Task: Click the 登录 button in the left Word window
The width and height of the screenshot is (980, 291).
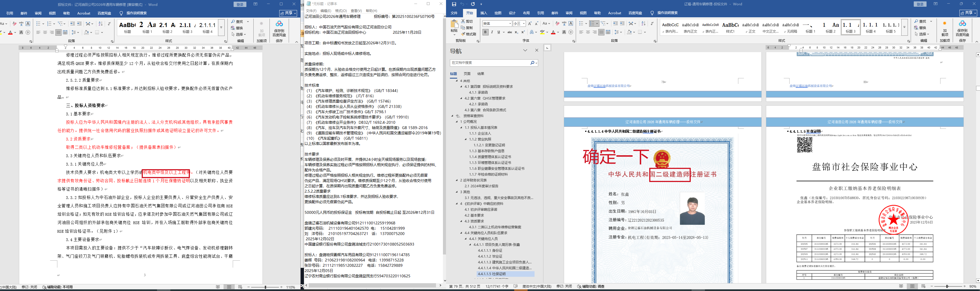Action: (x=240, y=4)
